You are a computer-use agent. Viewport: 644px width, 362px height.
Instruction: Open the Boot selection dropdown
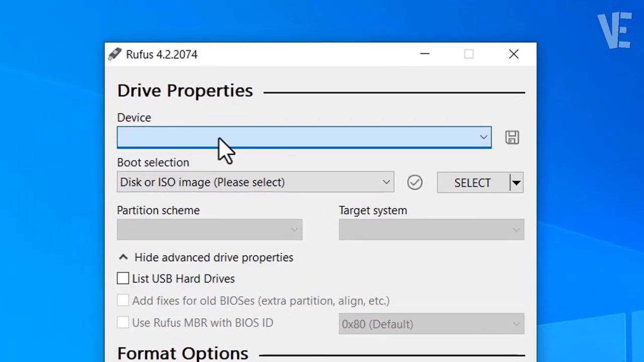click(x=256, y=182)
